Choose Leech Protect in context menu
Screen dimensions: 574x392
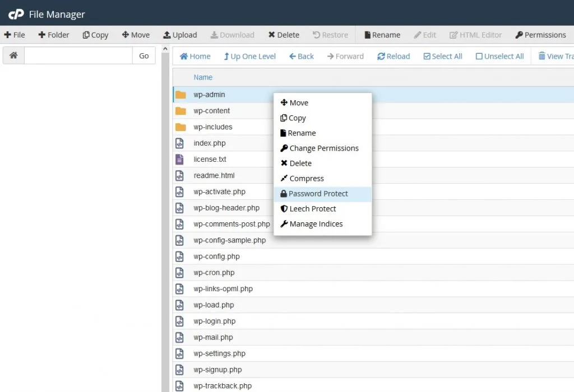coord(322,209)
